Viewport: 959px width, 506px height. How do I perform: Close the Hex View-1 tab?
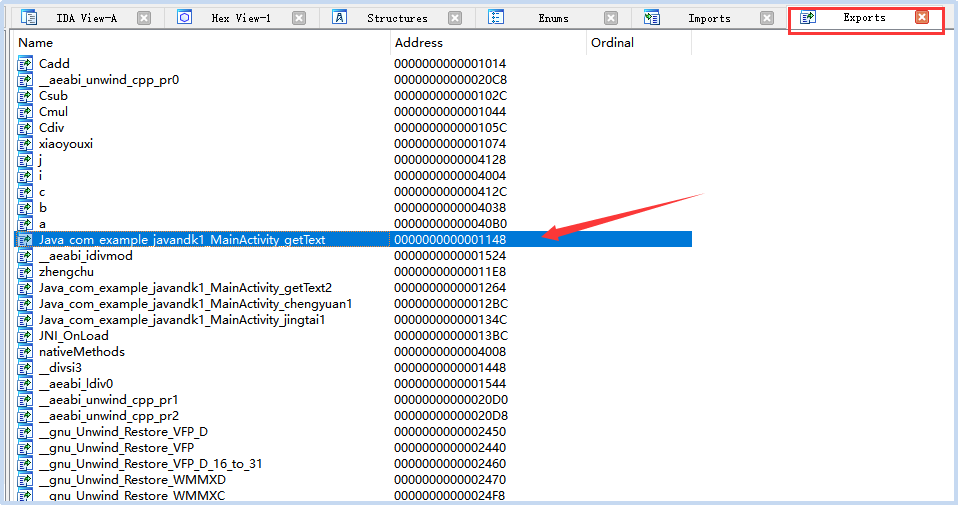(x=299, y=18)
